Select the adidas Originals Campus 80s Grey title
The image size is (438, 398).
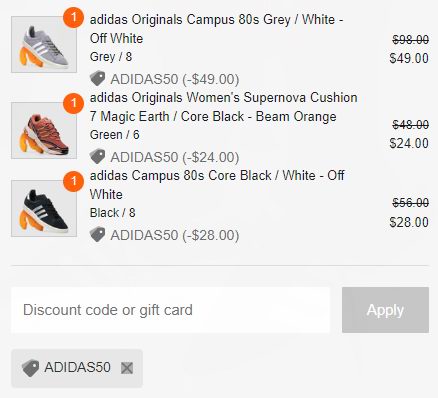(217, 29)
